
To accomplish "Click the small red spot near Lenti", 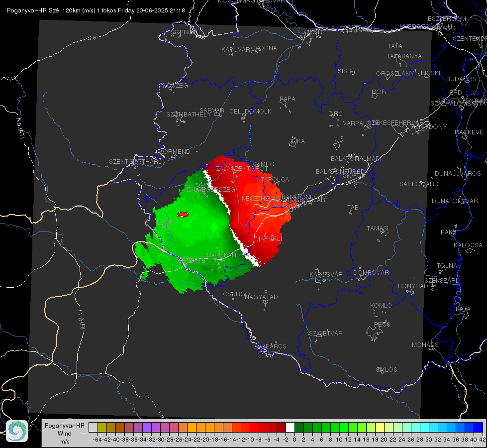I will (183, 214).
